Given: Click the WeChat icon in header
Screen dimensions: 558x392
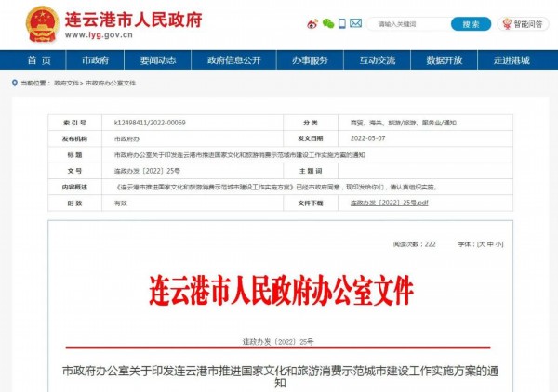Looking at the screenshot, I should click(325, 23).
